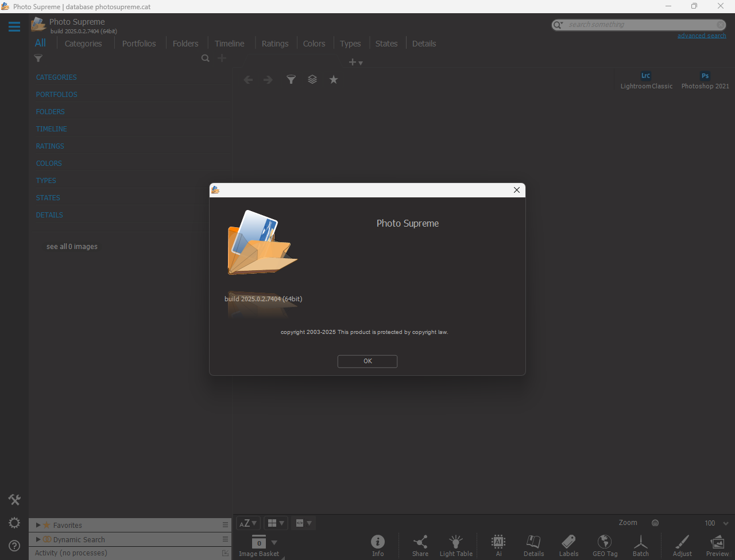Go back with the left arrow

click(248, 80)
